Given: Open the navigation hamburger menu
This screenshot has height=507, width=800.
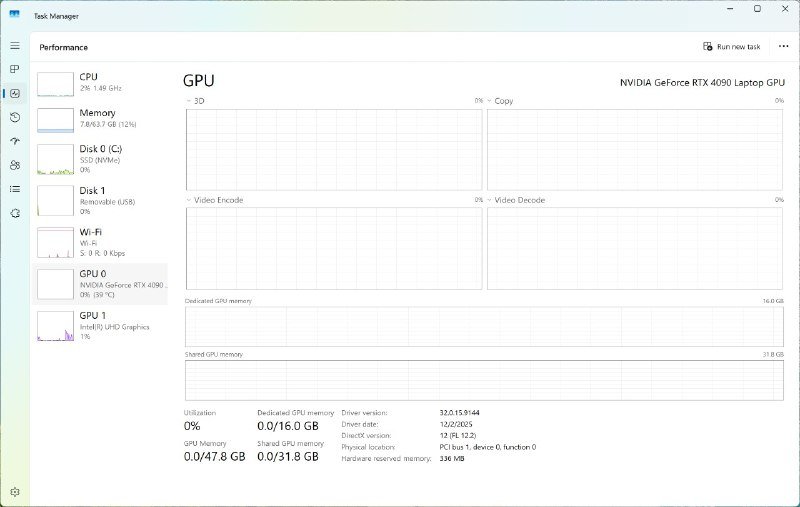Looking at the screenshot, I should [15, 46].
